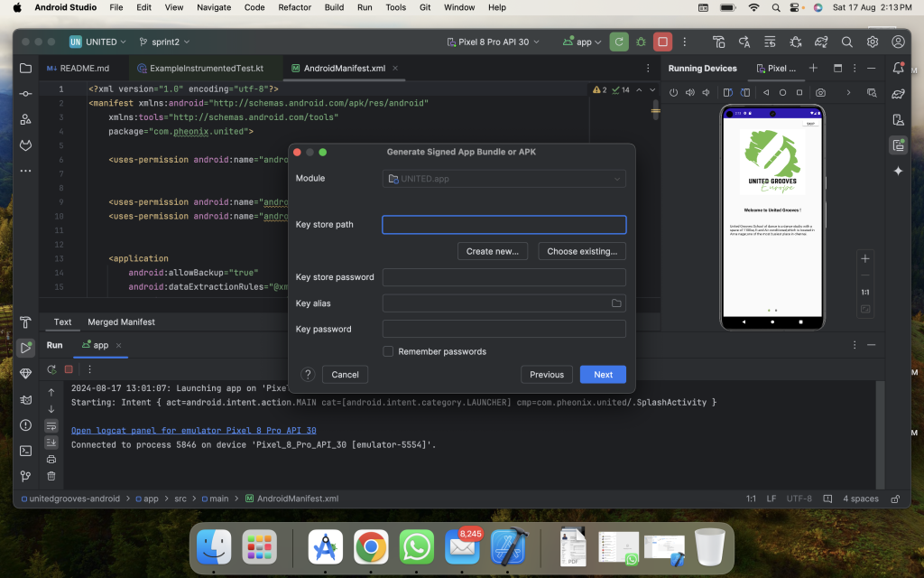This screenshot has height=578, width=924.
Task: Open Search Everywhere magnifier in toolbar
Action: (x=846, y=42)
